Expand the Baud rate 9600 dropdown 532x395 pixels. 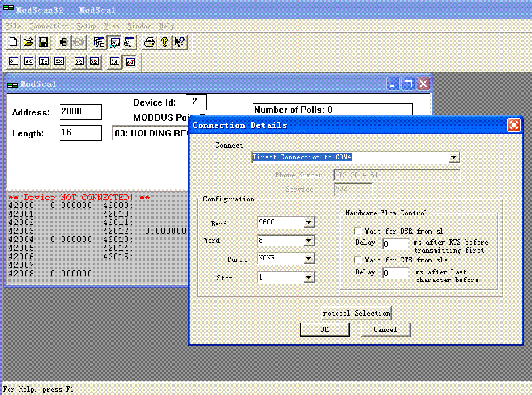click(x=309, y=223)
